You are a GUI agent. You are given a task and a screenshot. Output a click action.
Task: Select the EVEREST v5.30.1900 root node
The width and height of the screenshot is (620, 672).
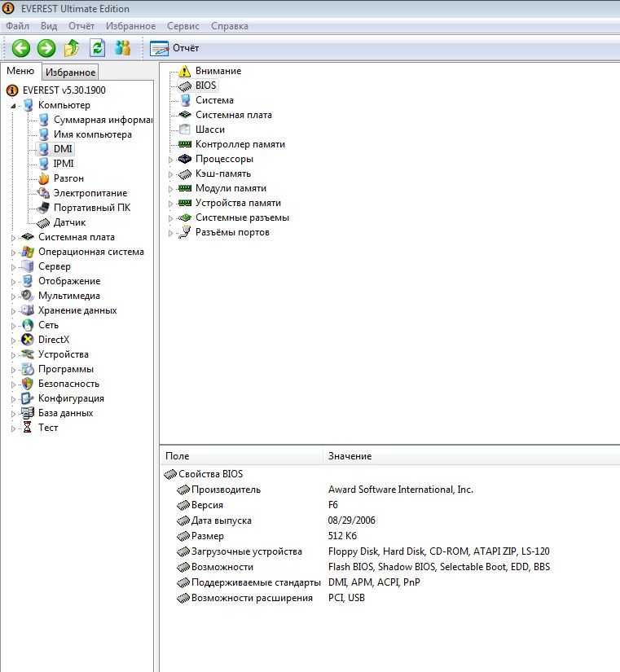pos(64,90)
